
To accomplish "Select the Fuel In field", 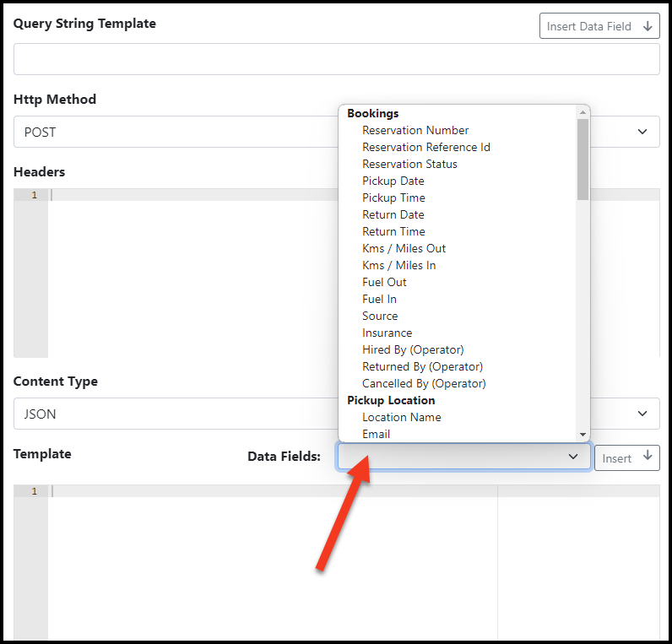I will pyautogui.click(x=379, y=299).
